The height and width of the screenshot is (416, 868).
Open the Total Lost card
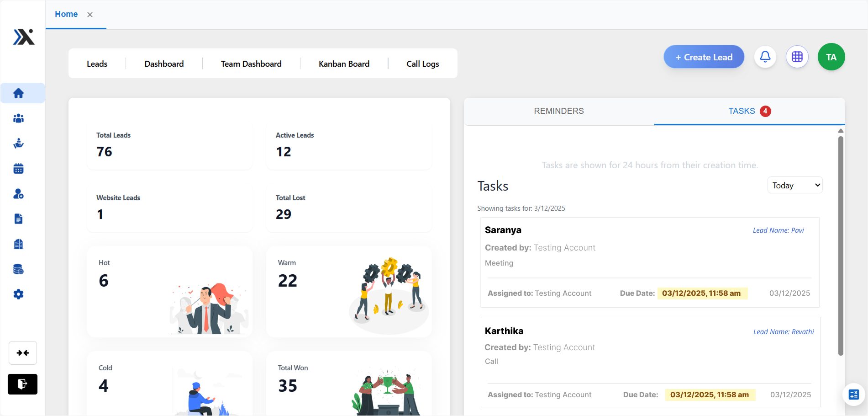click(x=349, y=208)
